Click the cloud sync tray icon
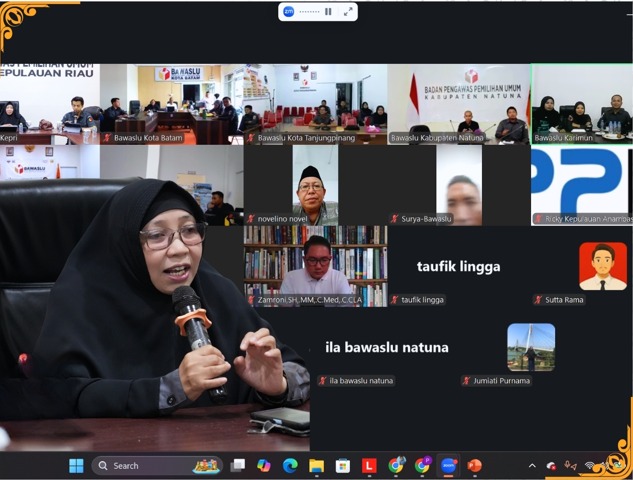 [x=551, y=466]
